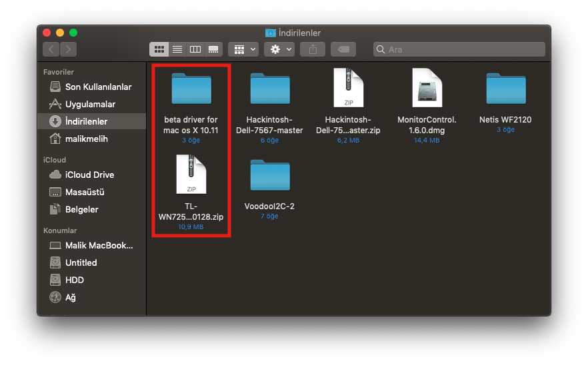This screenshot has height=365, width=588.
Task: Open Son Kullanılanlar in the sidebar
Action: tap(98, 87)
